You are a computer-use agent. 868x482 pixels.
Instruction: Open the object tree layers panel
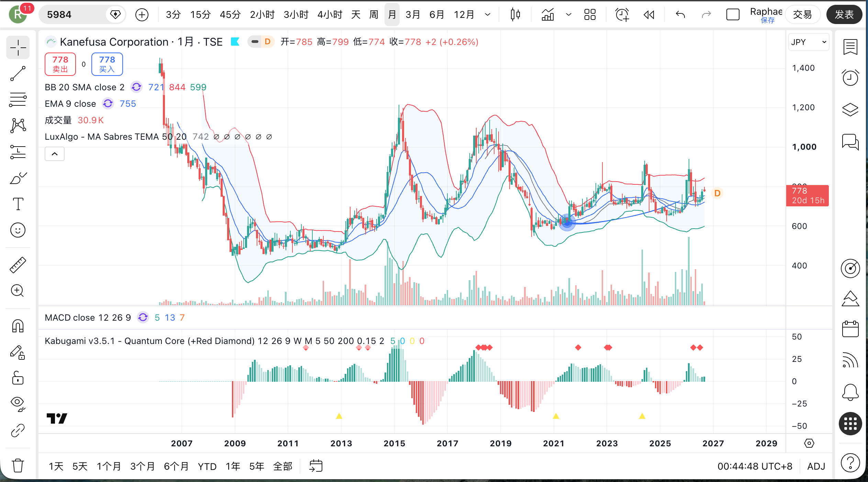pos(850,110)
